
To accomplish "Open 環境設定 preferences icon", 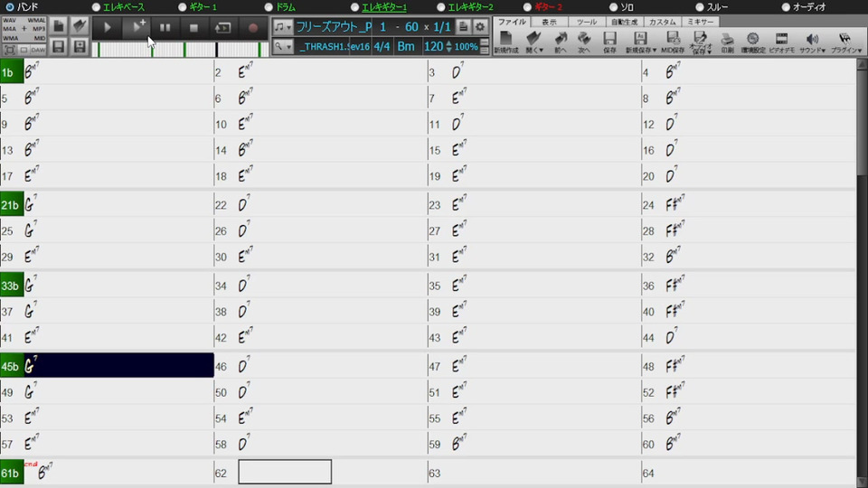I will 752,42.
